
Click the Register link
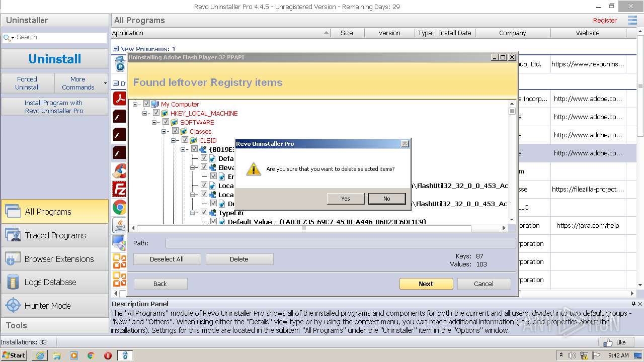coord(605,21)
